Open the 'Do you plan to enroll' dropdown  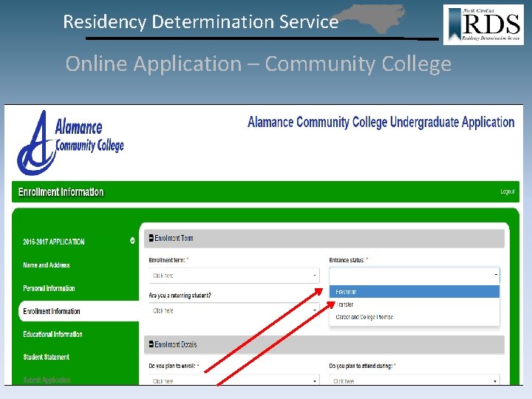[234, 381]
